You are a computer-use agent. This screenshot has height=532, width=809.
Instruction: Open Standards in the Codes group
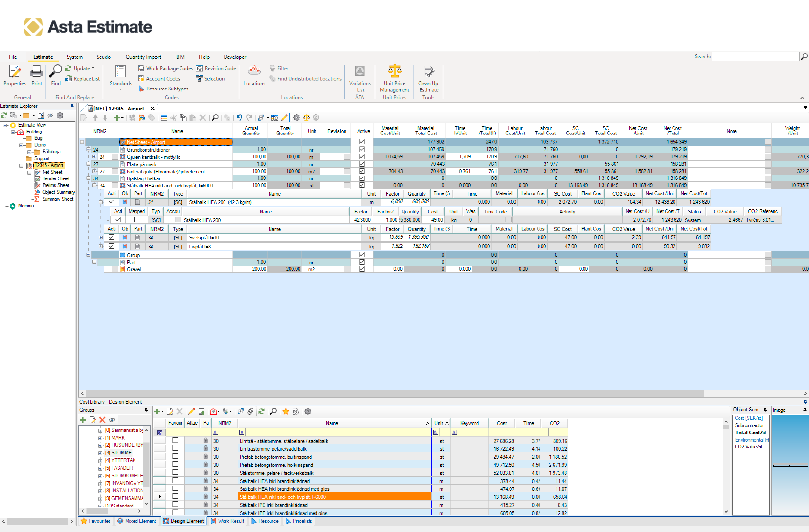121,75
